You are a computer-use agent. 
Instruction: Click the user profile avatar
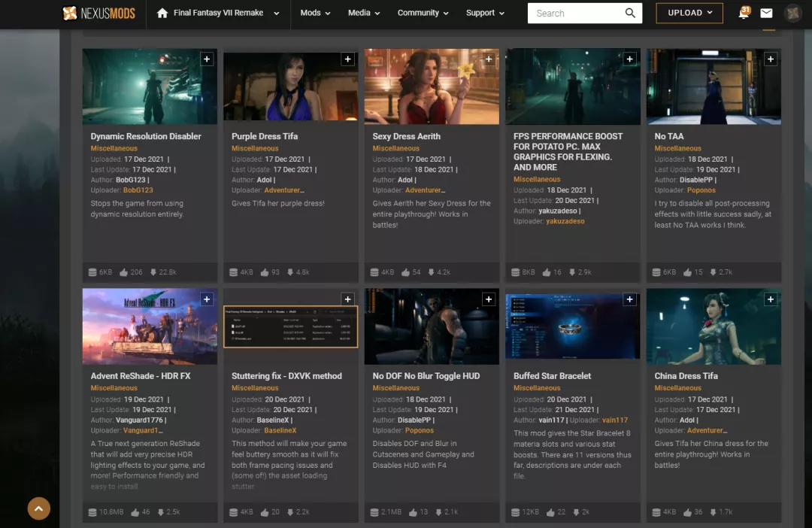(793, 13)
